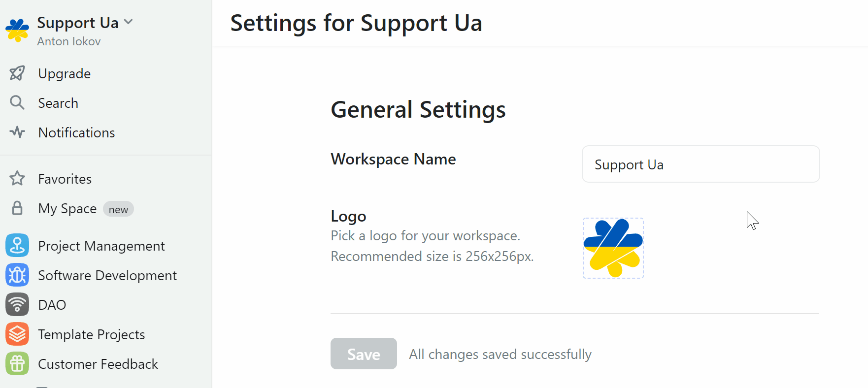Click the Upgrade rocket icon
Viewport: 868px width, 388px height.
point(17,73)
